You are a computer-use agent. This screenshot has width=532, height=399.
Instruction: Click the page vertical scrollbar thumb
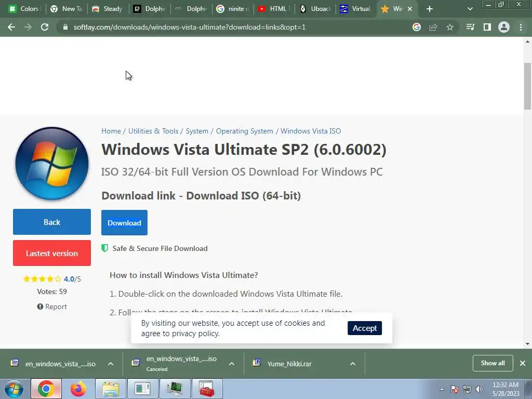pos(528,86)
